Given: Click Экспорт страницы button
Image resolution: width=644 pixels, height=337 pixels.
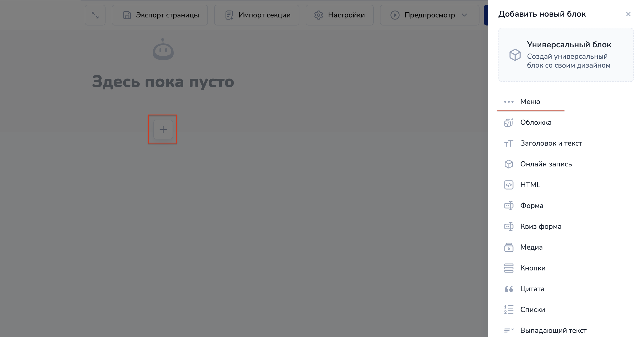Looking at the screenshot, I should [x=160, y=15].
